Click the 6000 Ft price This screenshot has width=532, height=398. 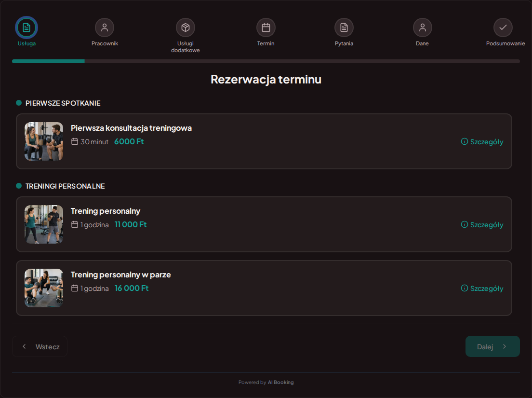tap(129, 142)
